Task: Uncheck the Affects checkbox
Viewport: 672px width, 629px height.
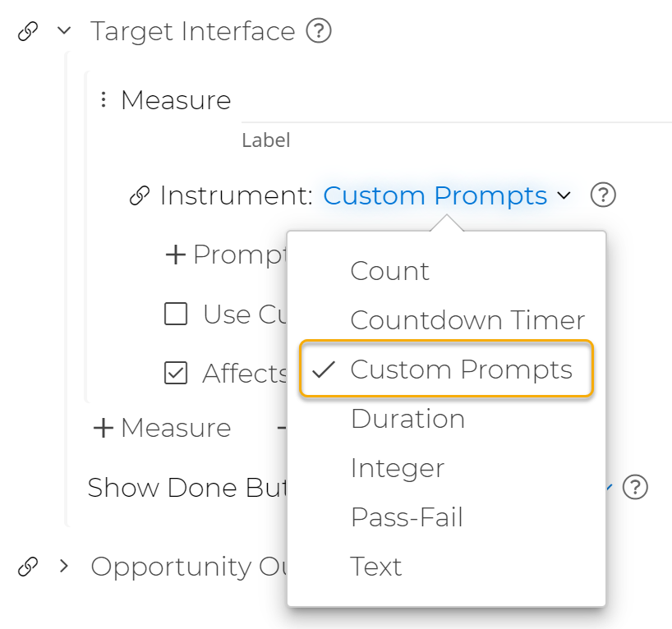Action: pos(176,373)
